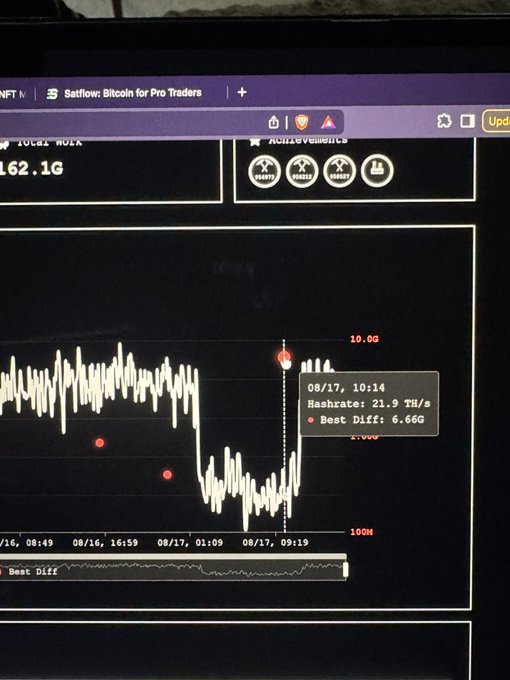This screenshot has width=510, height=680.
Task: Click highlighted red Best Diff point at 10:14
Action: (284, 358)
